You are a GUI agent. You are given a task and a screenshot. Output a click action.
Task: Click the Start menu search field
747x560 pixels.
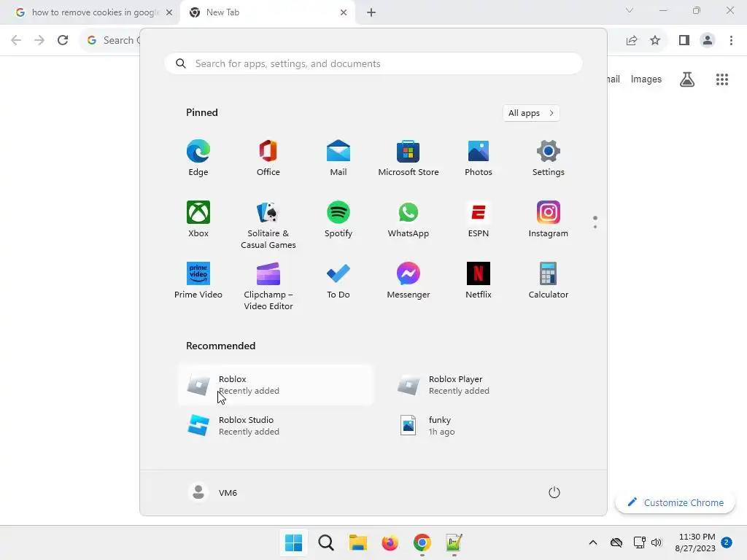point(373,64)
